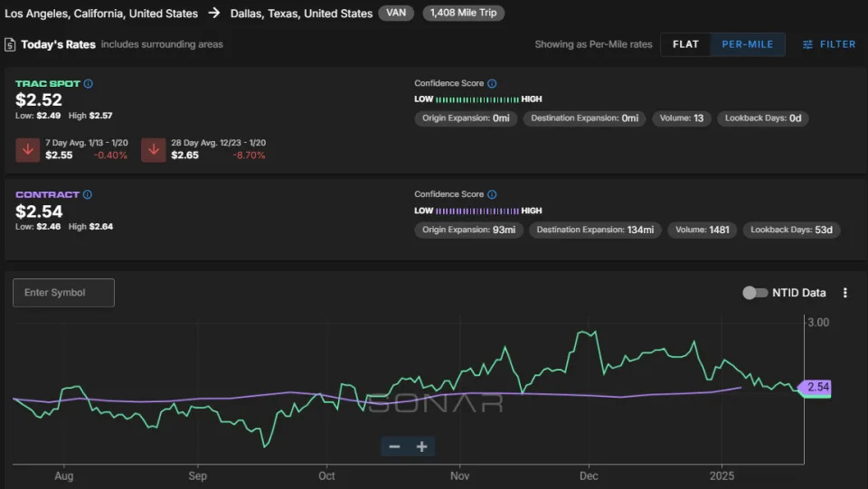Click the 28 Day Avg $2.65 value
Viewport: 868px width, 489px height.
(184, 155)
